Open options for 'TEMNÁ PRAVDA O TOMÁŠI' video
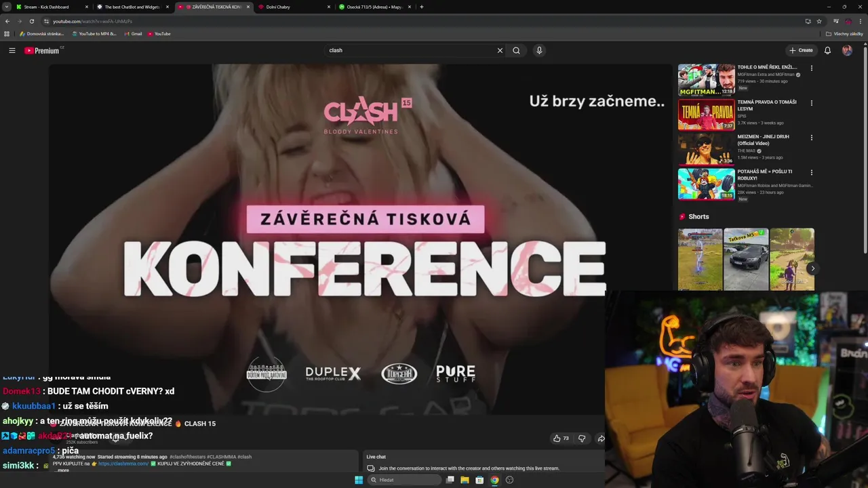This screenshot has height=488, width=868. click(x=811, y=103)
